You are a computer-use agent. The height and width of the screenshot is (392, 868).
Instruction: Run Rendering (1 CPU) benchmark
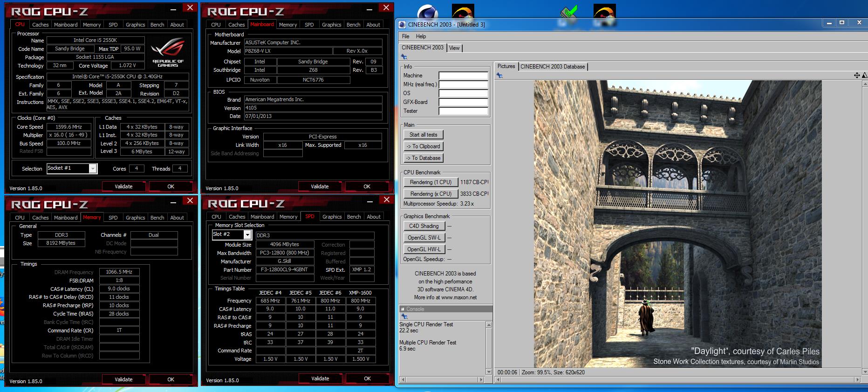coord(431,182)
